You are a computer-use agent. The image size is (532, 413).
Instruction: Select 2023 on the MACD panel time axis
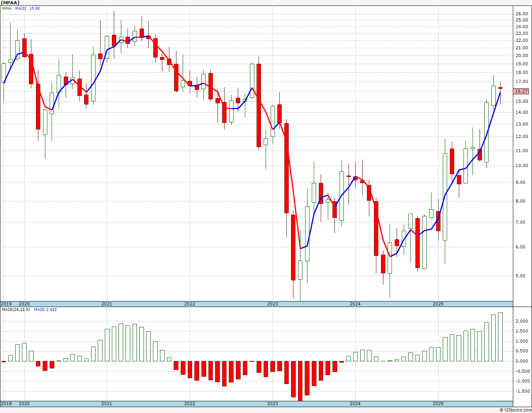(x=273, y=404)
